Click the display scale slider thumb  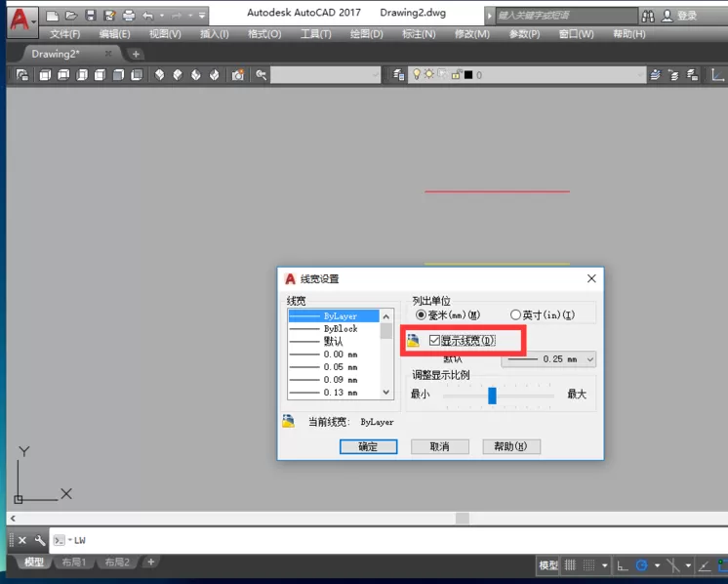click(x=492, y=396)
